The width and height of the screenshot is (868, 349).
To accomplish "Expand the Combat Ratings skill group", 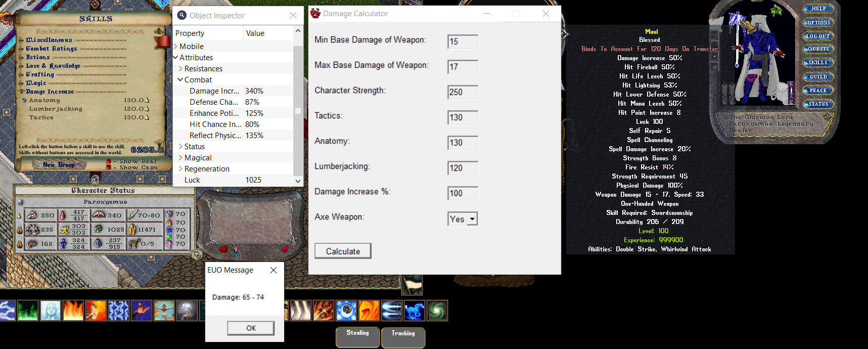I will (21, 49).
